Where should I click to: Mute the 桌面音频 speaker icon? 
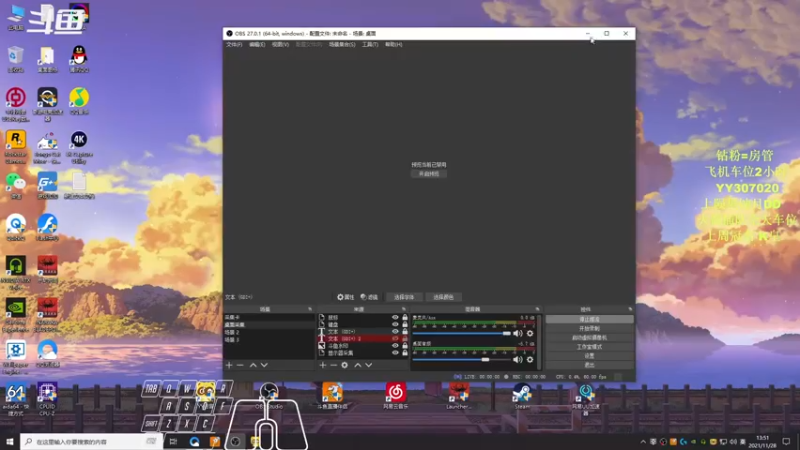coord(518,360)
